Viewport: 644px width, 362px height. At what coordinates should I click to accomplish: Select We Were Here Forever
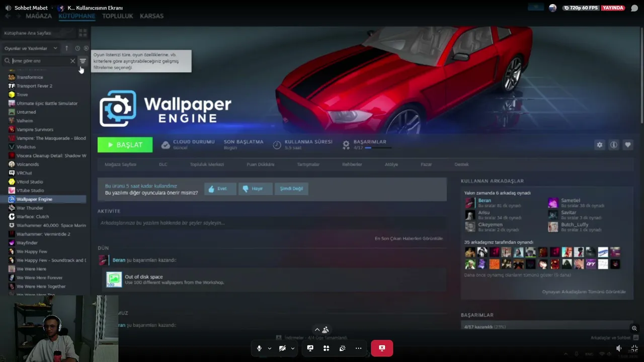[39, 278]
